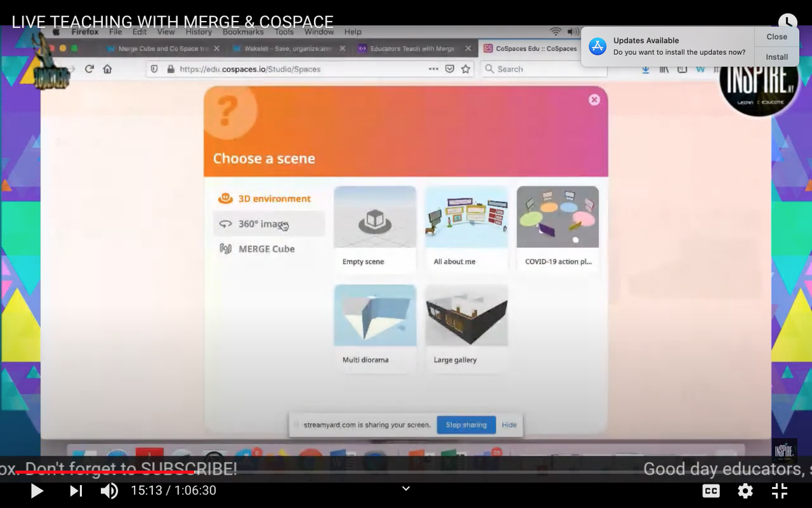Click the tracking protection shield icon

154,69
